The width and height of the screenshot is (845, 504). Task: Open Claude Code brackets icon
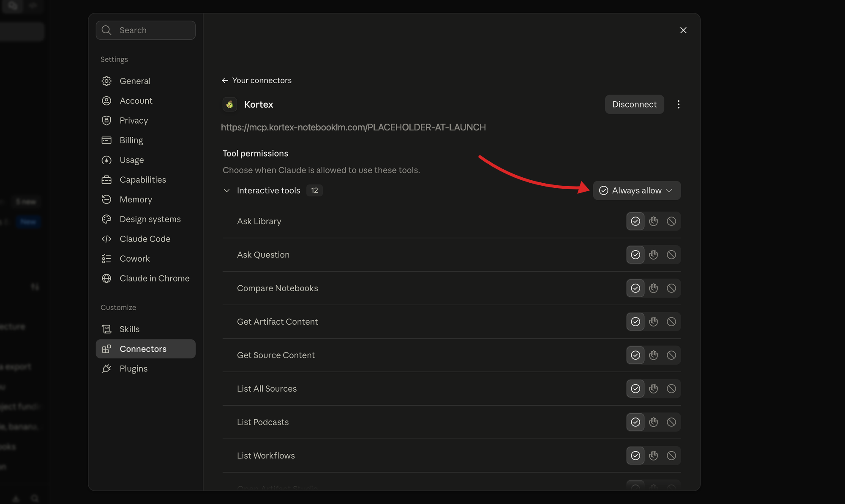point(106,239)
